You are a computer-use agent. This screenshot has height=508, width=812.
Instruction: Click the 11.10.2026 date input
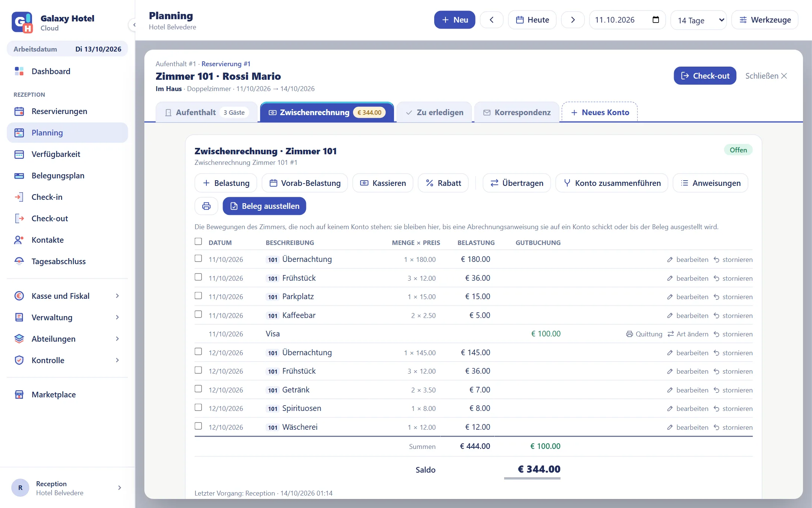pos(627,20)
